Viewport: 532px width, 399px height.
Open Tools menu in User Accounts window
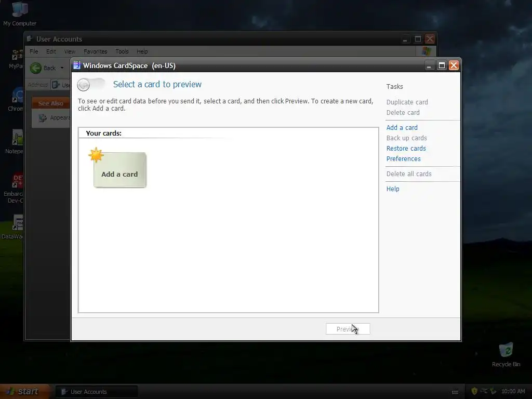pos(122,51)
